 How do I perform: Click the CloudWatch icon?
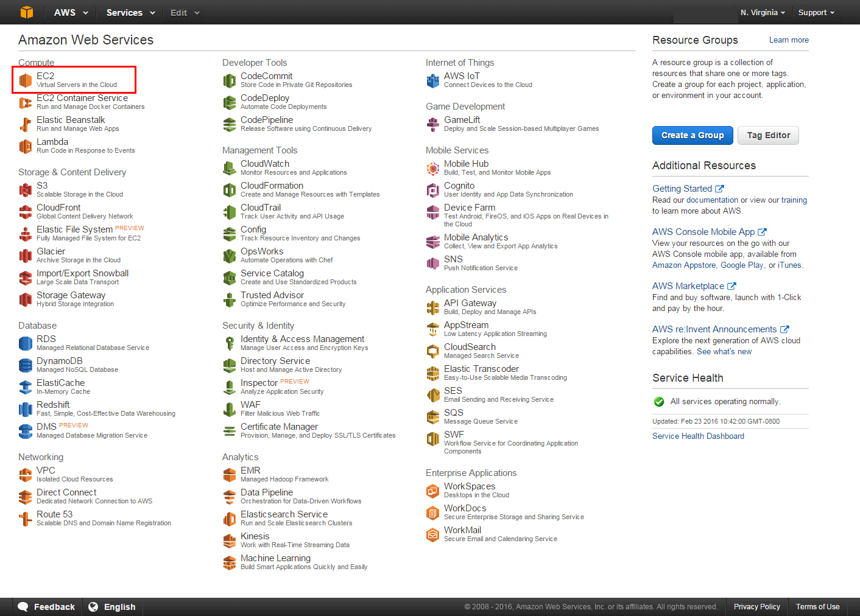pyautogui.click(x=230, y=168)
